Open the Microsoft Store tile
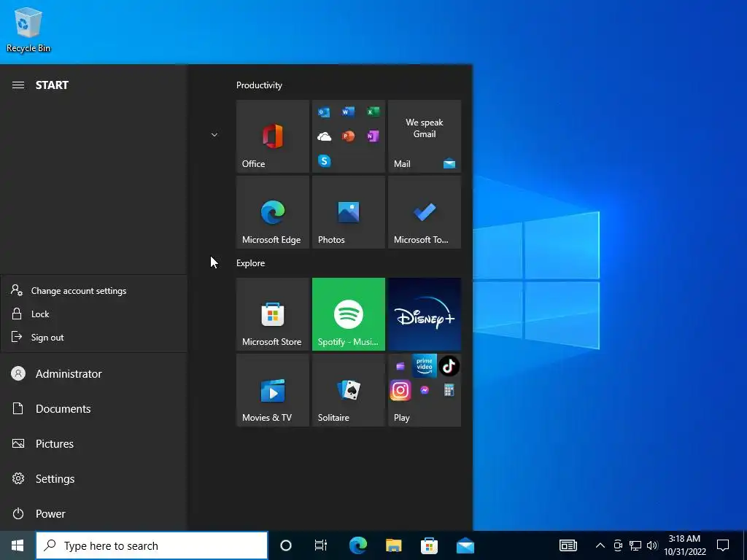Screen dimensions: 747x560 pos(273,314)
